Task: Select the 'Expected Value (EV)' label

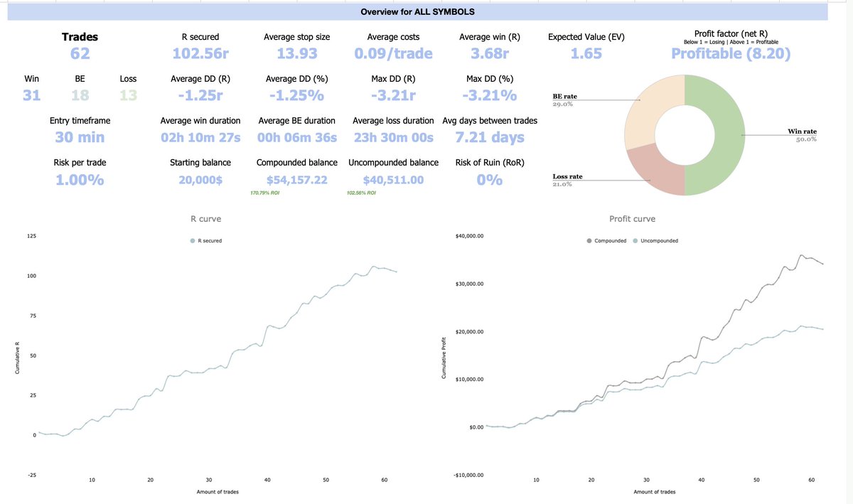Action: (x=586, y=37)
